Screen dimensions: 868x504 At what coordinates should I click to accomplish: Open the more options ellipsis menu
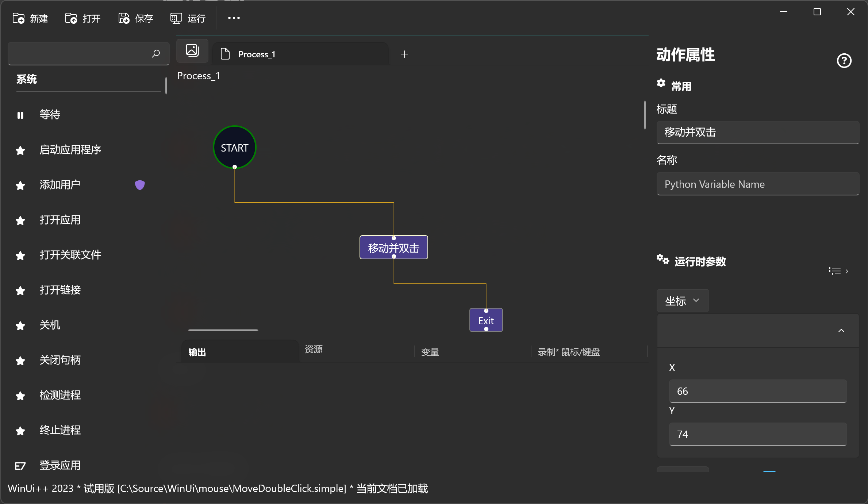pos(234,18)
